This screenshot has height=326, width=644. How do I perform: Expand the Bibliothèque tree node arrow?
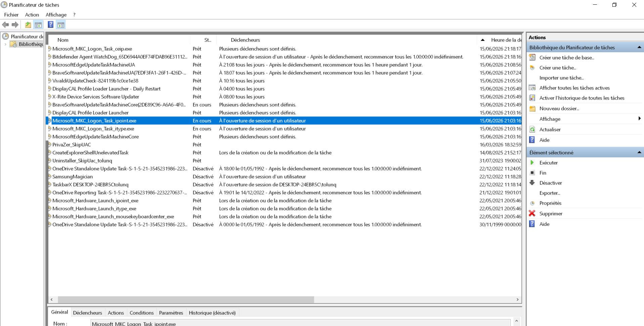5,44
